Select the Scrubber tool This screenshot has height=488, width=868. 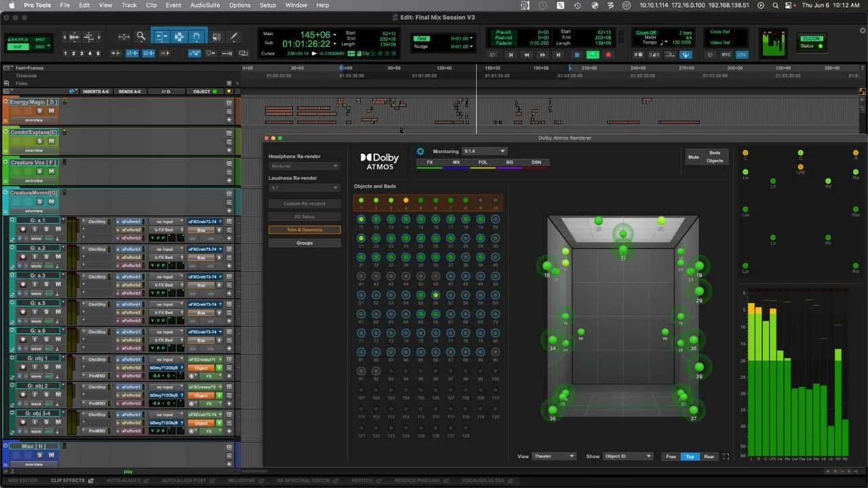coord(216,37)
